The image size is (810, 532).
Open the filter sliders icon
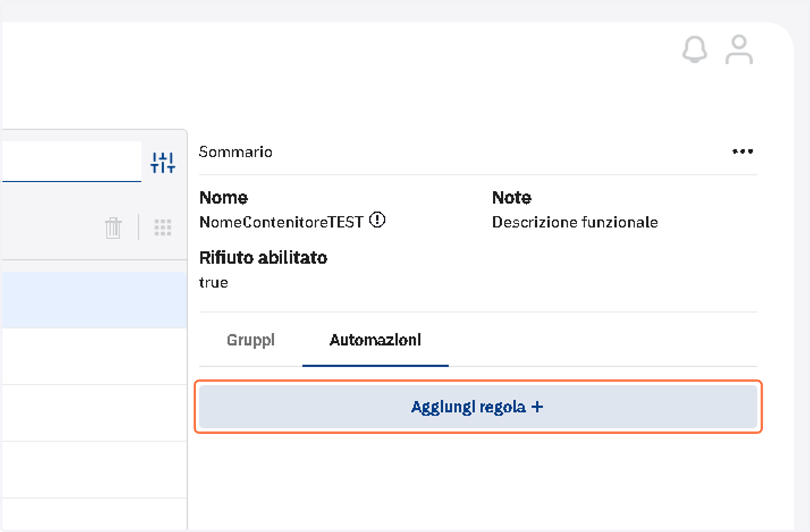pyautogui.click(x=163, y=162)
